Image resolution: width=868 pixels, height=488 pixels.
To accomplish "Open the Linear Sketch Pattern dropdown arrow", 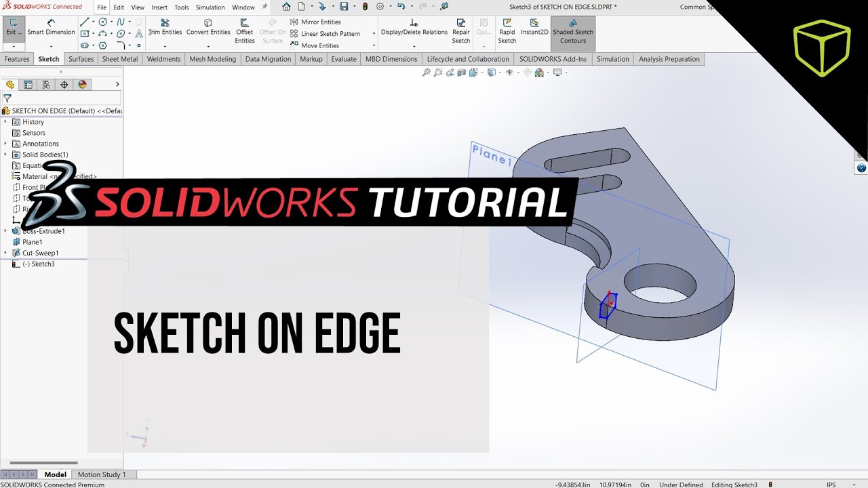I will click(x=374, y=34).
